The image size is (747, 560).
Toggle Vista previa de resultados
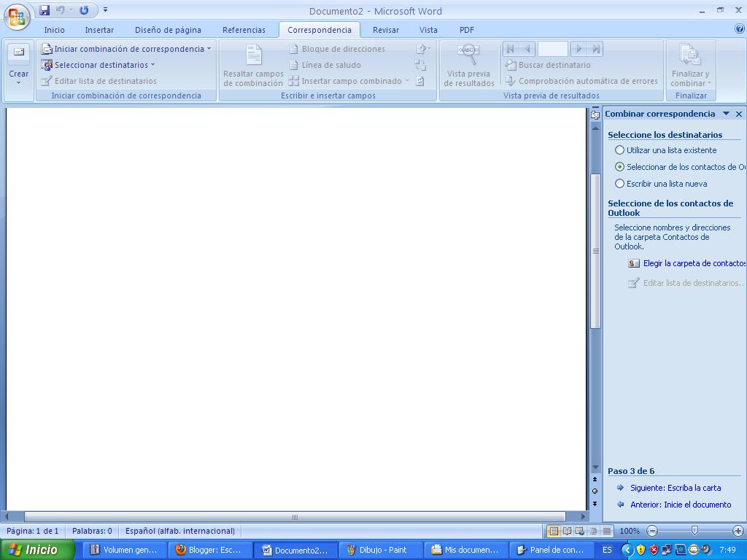(469, 65)
